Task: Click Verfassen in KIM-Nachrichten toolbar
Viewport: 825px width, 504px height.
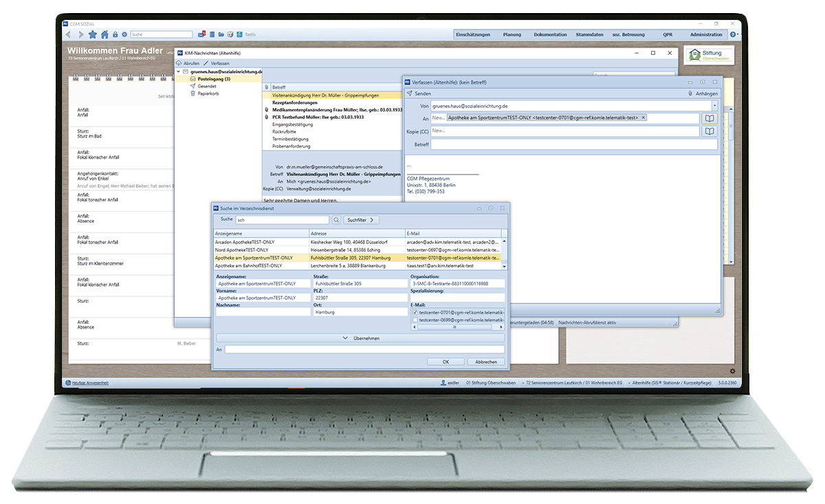Action: 216,63
